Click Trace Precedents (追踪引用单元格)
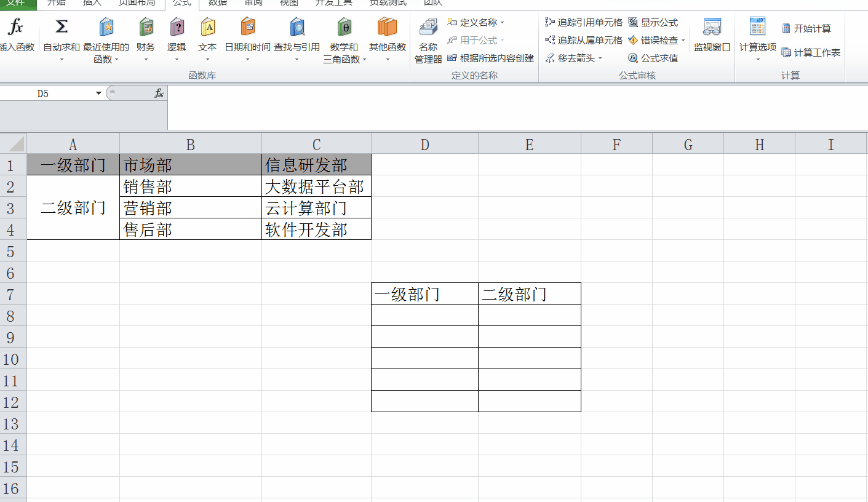The width and height of the screenshot is (868, 502). (584, 23)
